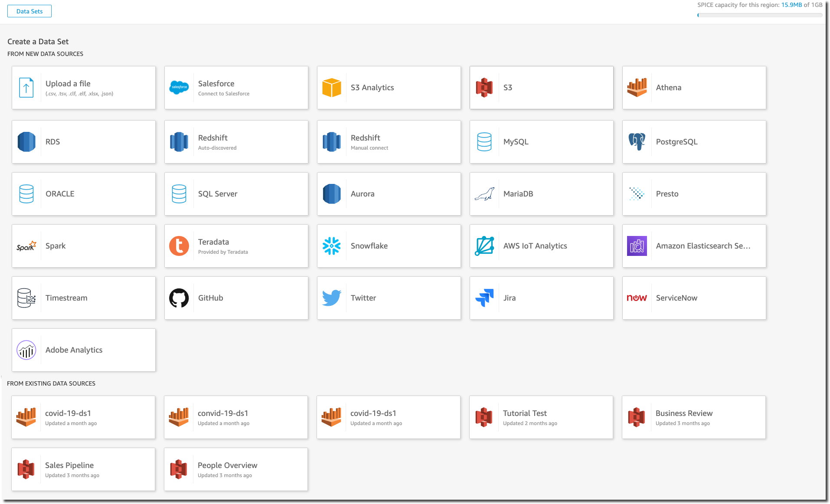Image resolution: width=830 pixels, height=504 pixels.
Task: Choose the S3 Analytics label
Action: (x=373, y=88)
